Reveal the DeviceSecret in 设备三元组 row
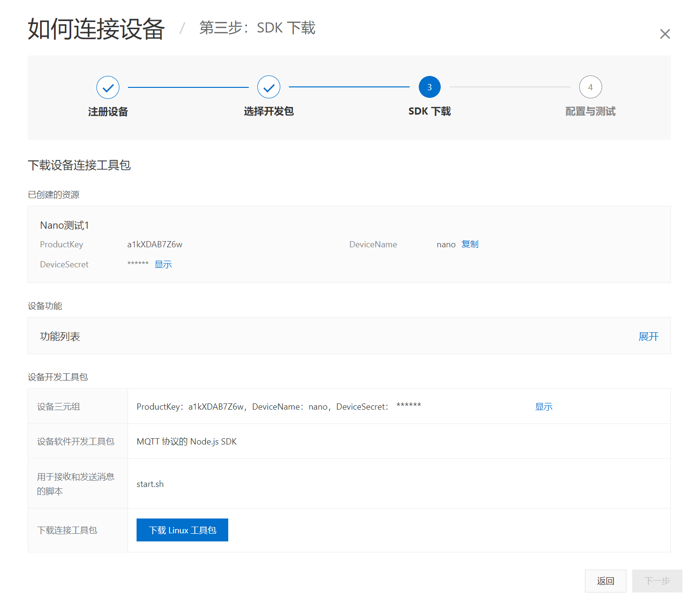Image resolution: width=700 pixels, height=603 pixels. (543, 406)
